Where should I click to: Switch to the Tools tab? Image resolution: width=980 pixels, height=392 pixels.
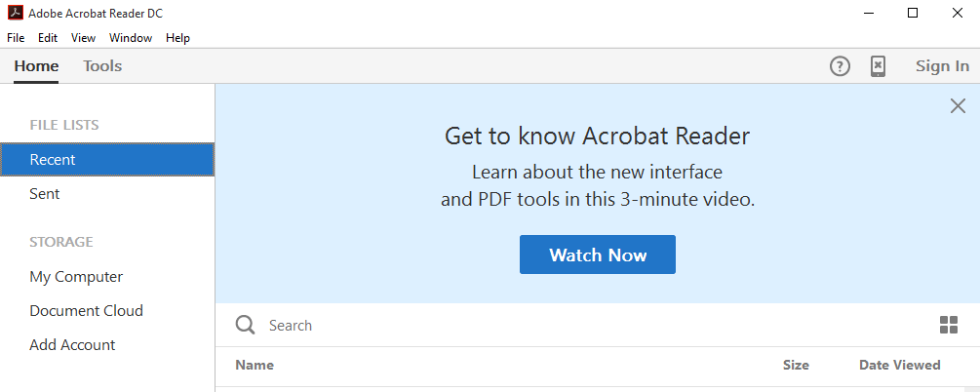pos(102,66)
